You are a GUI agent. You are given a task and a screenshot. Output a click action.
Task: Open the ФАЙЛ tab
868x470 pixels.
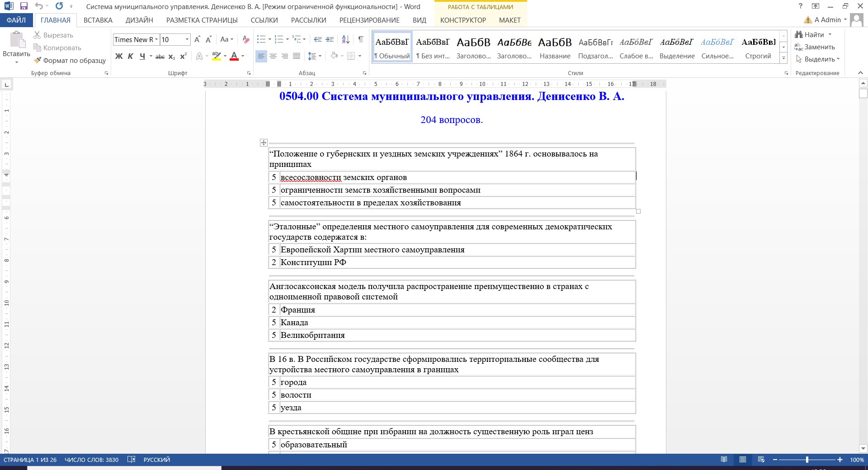16,20
